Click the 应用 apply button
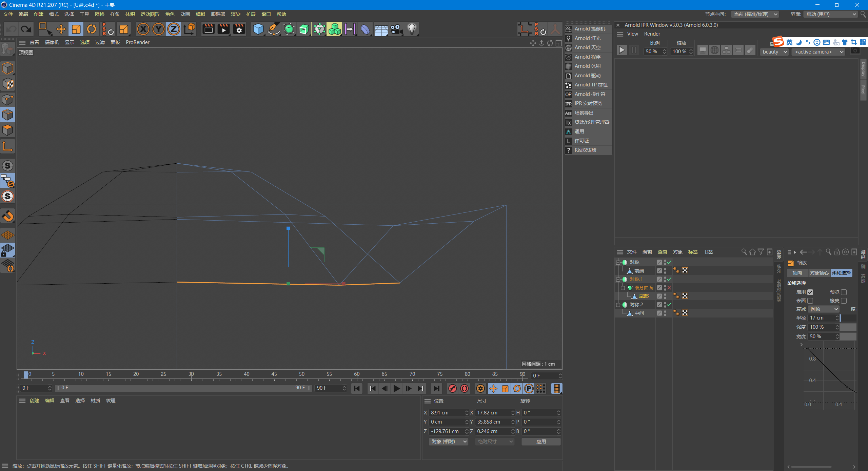This screenshot has height=471, width=868. click(541, 442)
